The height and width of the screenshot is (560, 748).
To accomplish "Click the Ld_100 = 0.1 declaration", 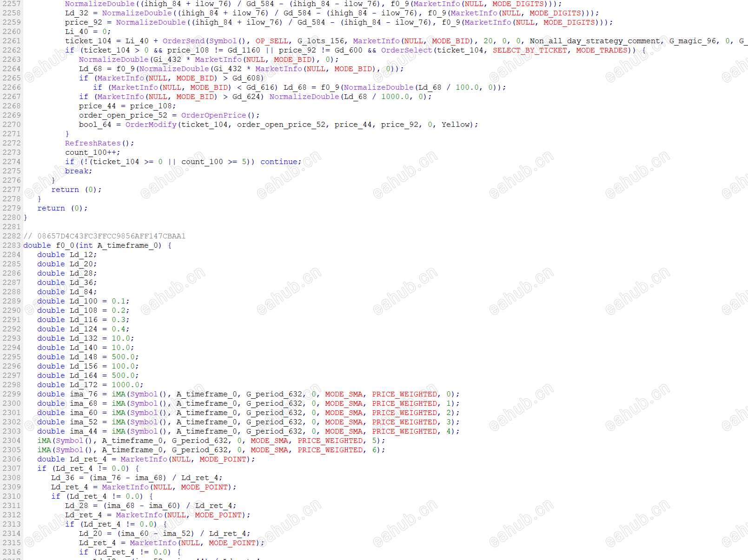I will [83, 301].
